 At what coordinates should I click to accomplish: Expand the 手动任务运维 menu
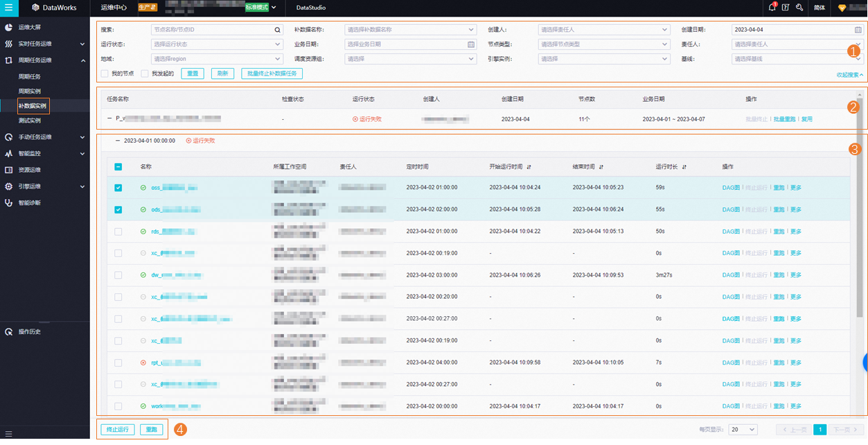45,137
